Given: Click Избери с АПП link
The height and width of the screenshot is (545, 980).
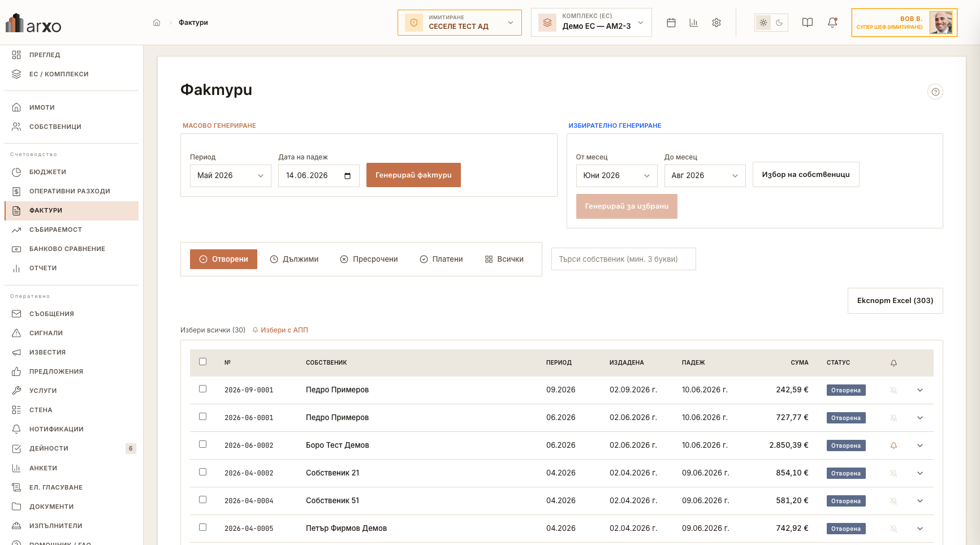Looking at the screenshot, I should point(280,330).
